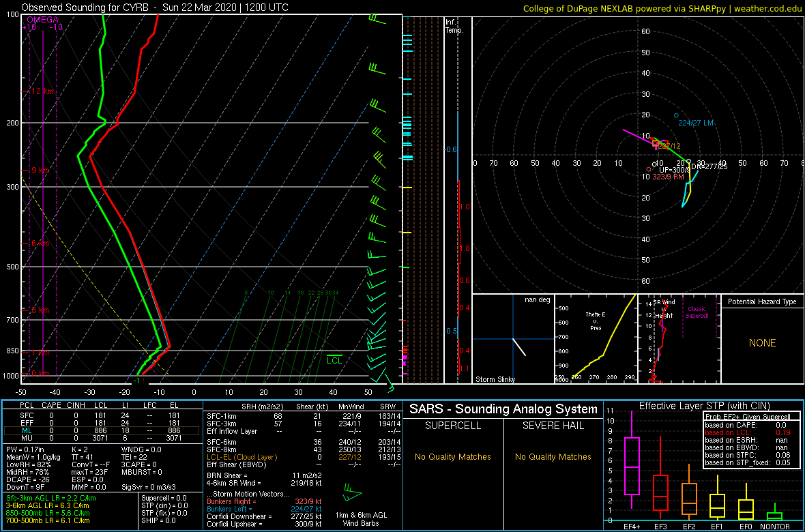Click the NONE hazard type readout
The height and width of the screenshot is (532, 805).
pos(762,343)
